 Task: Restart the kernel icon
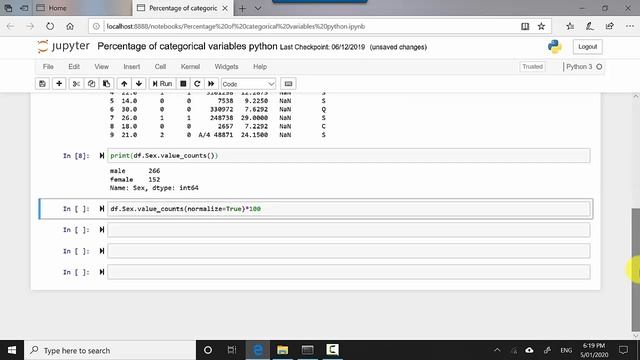coord(197,84)
